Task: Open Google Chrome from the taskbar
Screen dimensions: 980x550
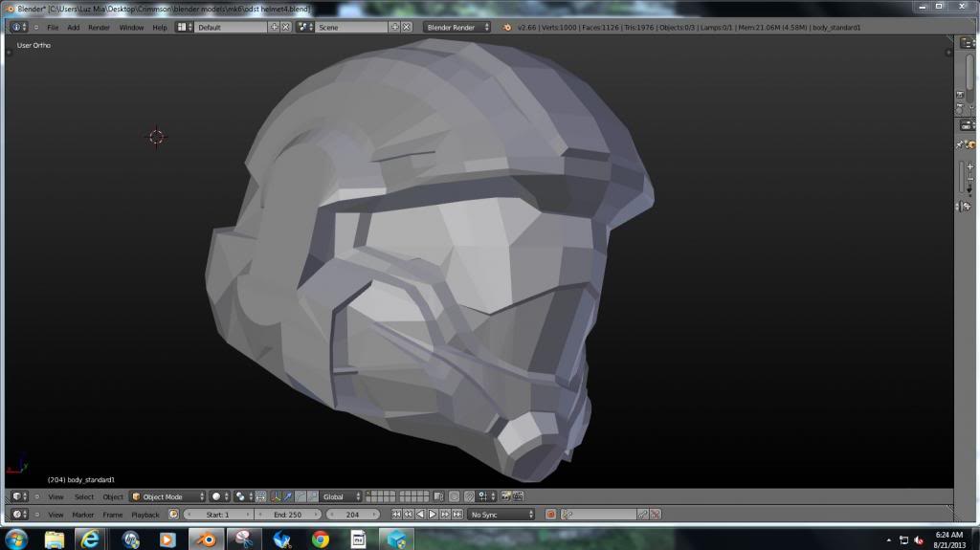Action: (321, 539)
